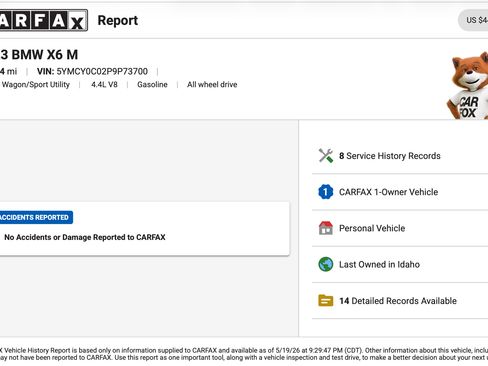
Task: Click No Accidents or Damage Reported text
Action: (x=85, y=237)
